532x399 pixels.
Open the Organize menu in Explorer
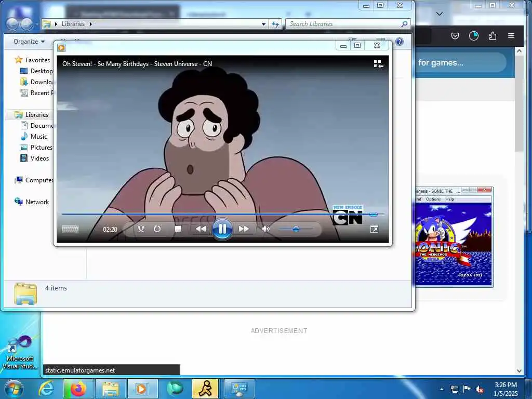[x=29, y=42]
